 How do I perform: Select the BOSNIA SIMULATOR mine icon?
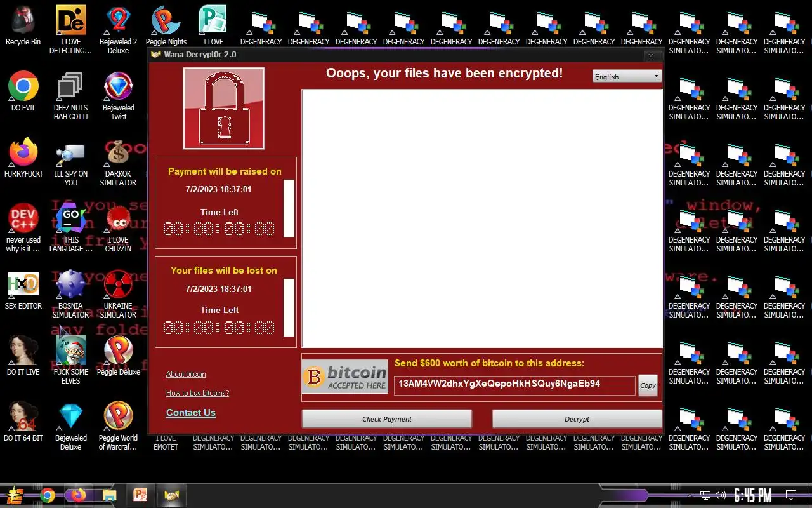pos(70,293)
